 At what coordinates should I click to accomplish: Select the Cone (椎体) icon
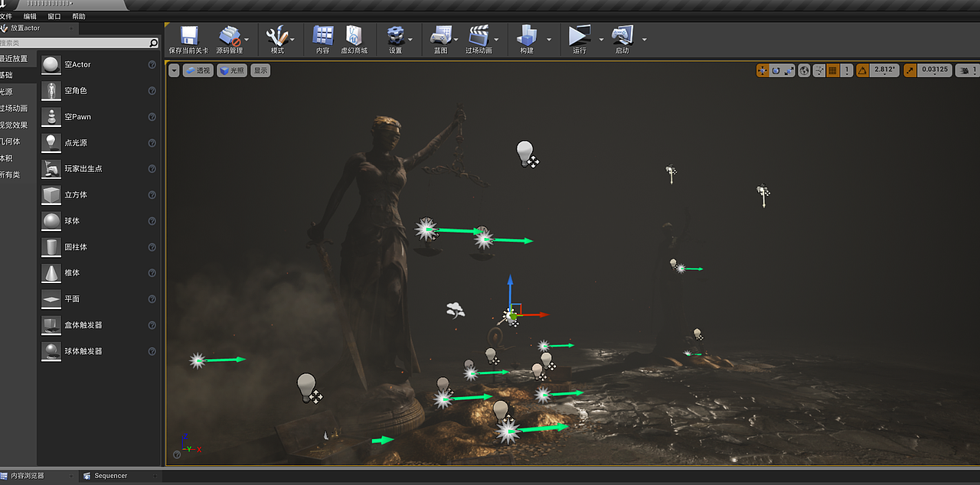[x=51, y=272]
